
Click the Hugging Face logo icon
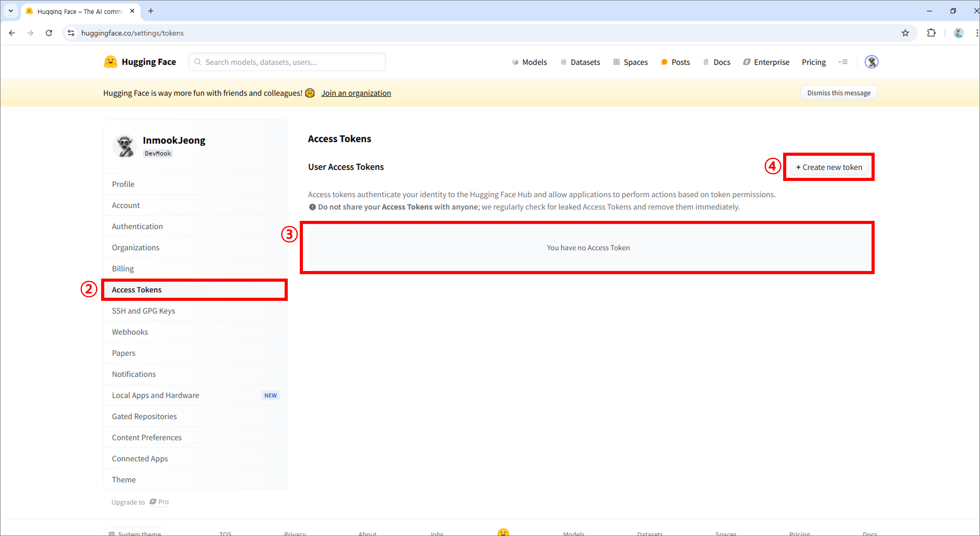tap(110, 62)
